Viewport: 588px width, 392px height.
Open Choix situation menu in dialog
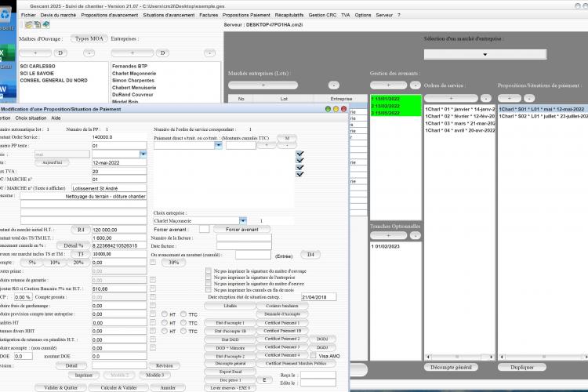(x=31, y=118)
